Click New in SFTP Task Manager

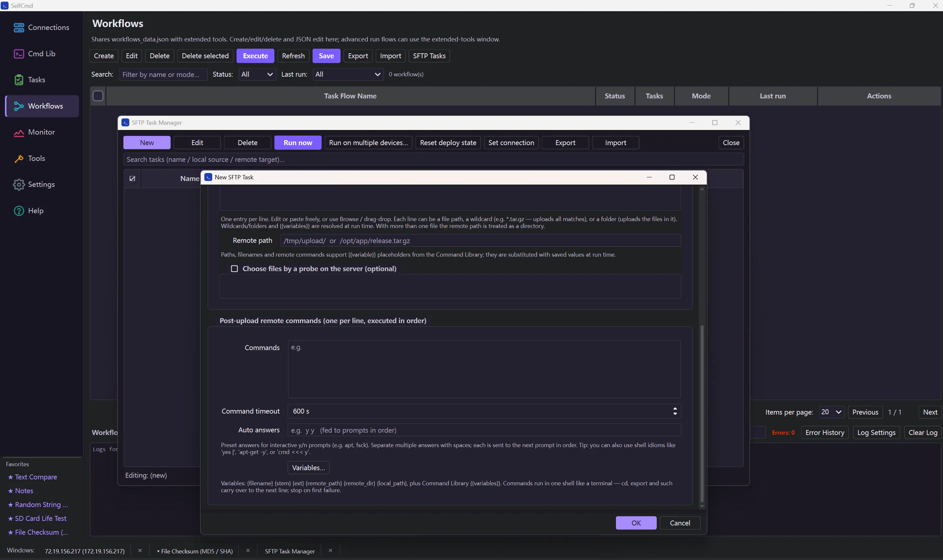pyautogui.click(x=147, y=143)
